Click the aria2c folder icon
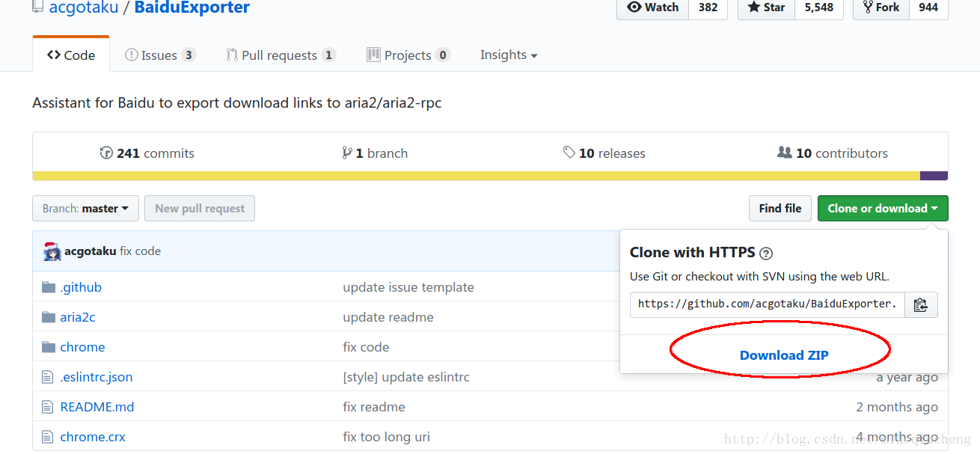The width and height of the screenshot is (980, 454). tap(49, 317)
